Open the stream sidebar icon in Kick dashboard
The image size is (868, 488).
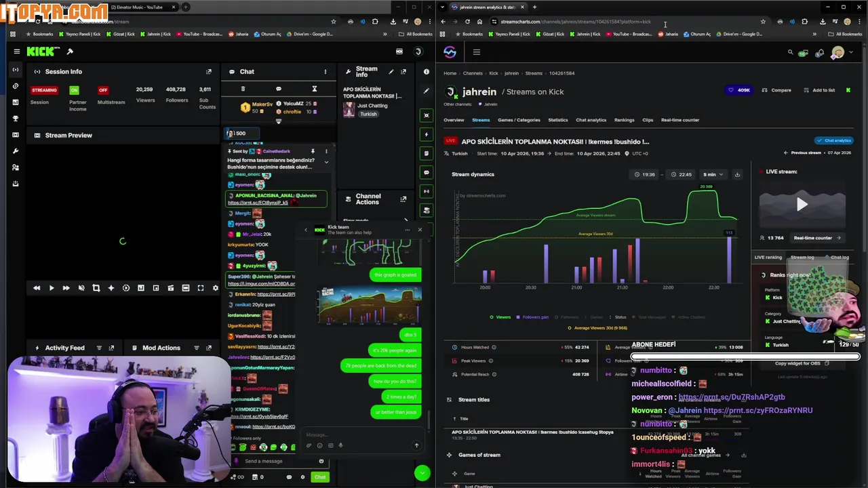coord(16,70)
